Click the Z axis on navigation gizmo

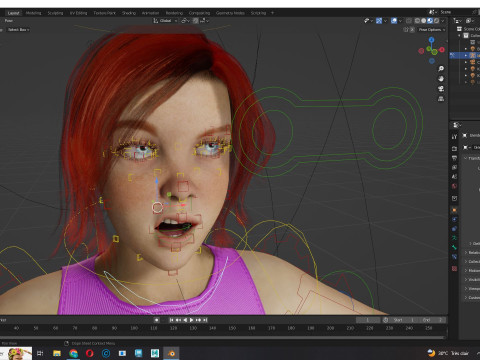coord(432,40)
